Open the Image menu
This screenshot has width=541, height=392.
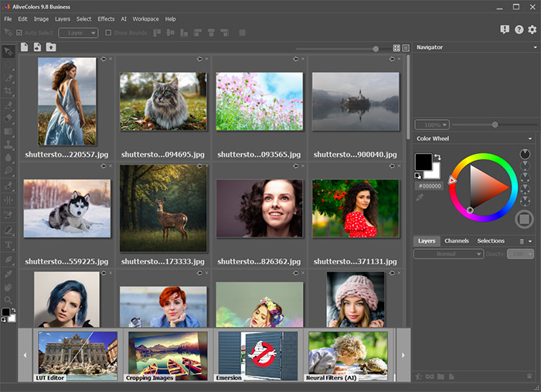pos(41,19)
